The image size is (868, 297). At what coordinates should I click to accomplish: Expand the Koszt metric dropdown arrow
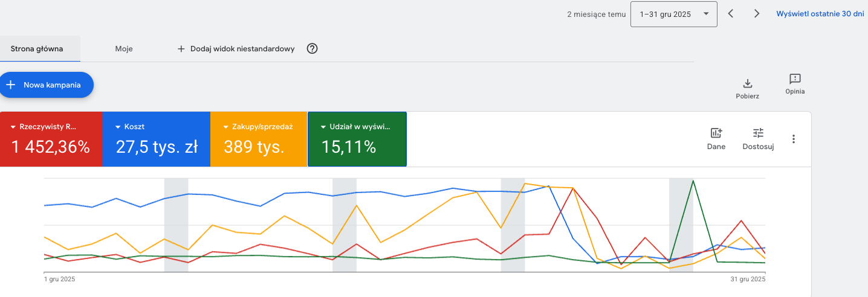point(118,127)
